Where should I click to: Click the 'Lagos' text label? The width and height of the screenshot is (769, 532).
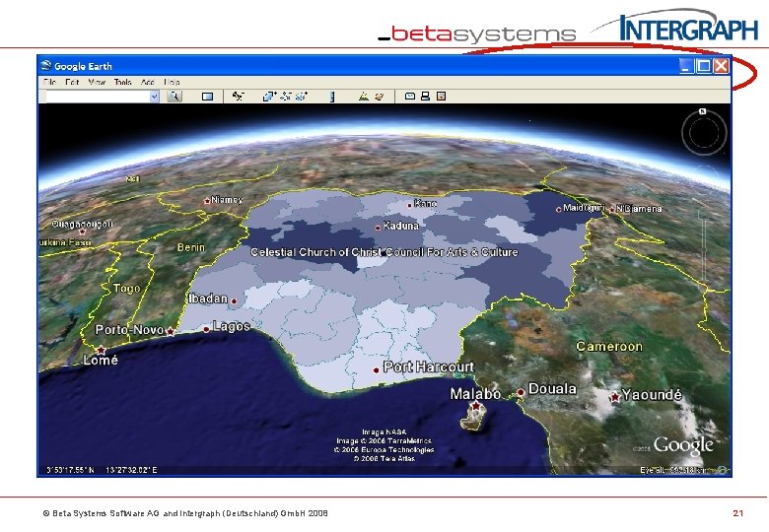(x=231, y=326)
